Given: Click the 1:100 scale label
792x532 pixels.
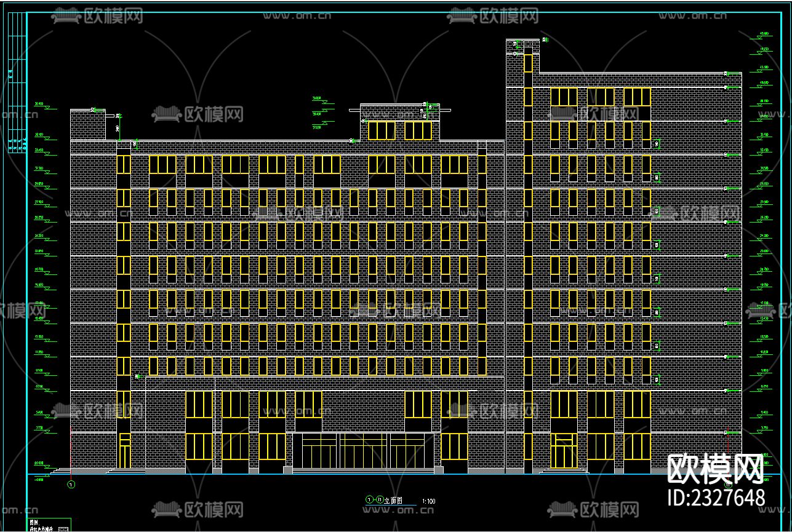Looking at the screenshot, I should click(x=429, y=501).
